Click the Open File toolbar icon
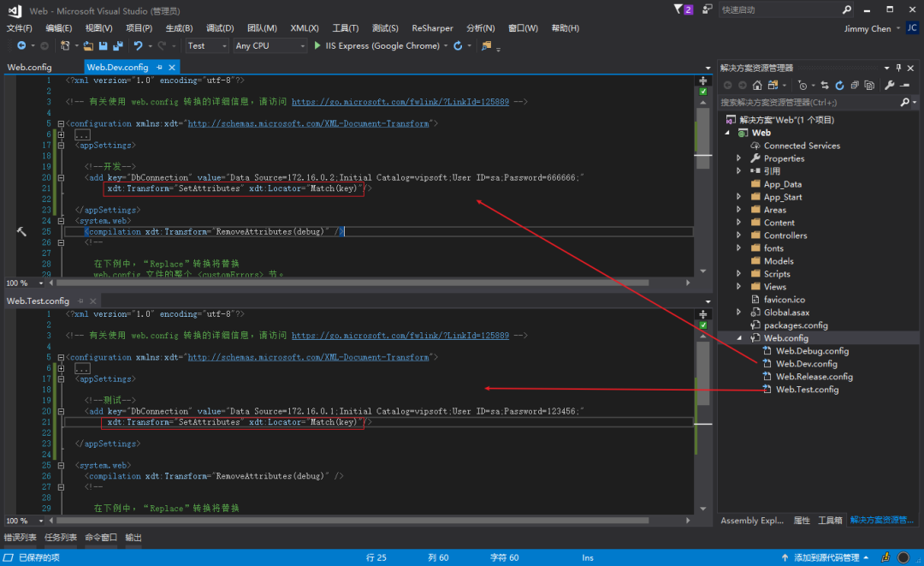Screen dimensions: 924x566 click(88, 45)
